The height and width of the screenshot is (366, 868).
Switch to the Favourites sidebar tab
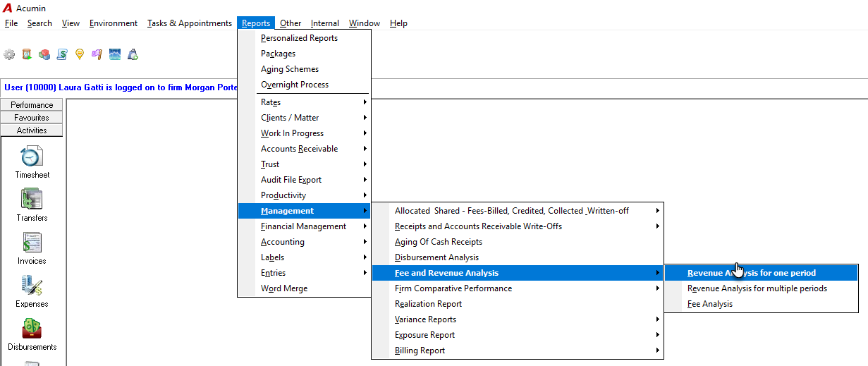(x=32, y=118)
